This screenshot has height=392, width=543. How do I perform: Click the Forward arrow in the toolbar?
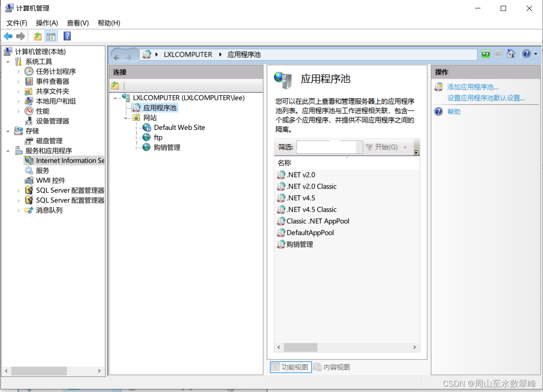pos(20,36)
